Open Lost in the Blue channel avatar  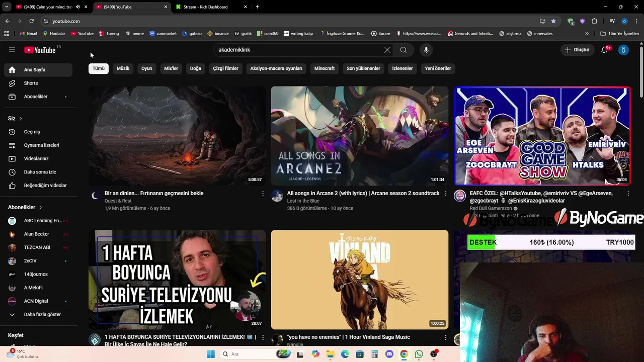click(277, 196)
